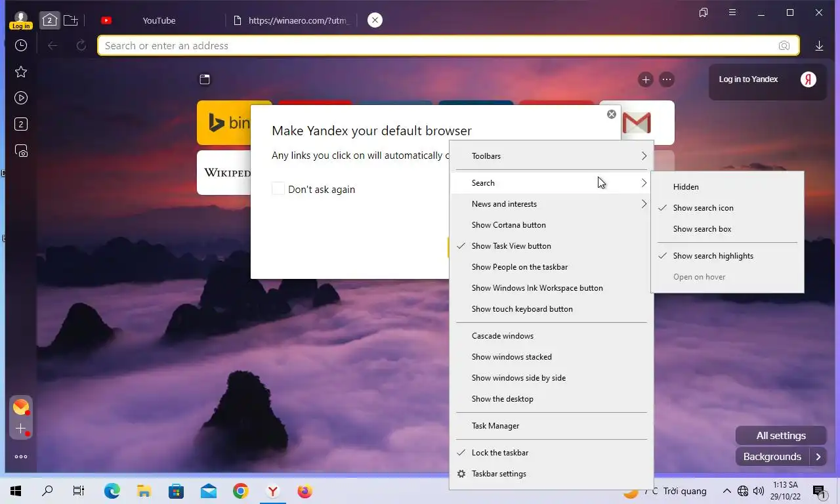Image resolution: width=840 pixels, height=504 pixels.
Task: Choose Cascade windows
Action: pos(551,336)
